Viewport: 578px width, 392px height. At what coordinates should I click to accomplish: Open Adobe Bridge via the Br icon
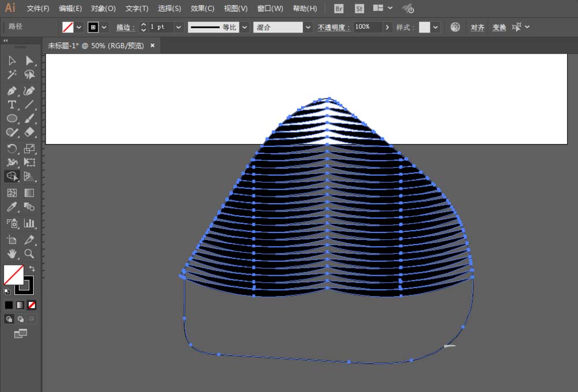[x=338, y=8]
